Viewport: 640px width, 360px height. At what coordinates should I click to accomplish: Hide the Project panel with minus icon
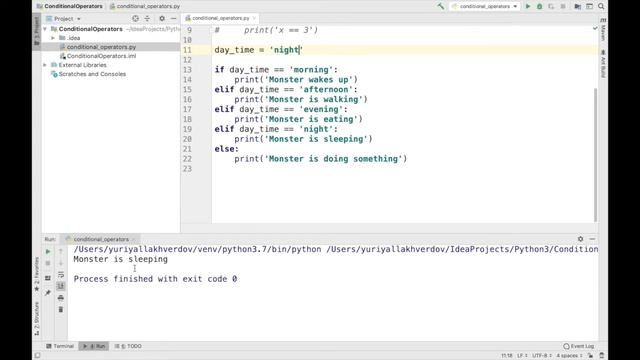point(173,18)
